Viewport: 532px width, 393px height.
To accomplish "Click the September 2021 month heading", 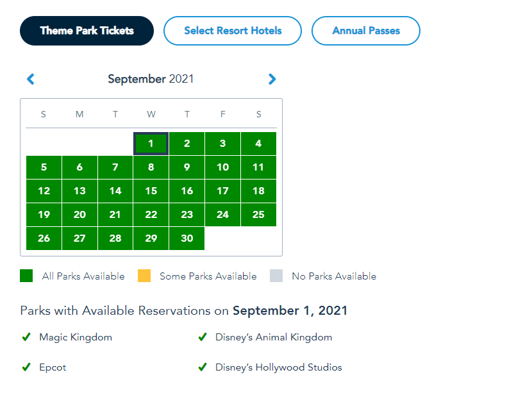I will pyautogui.click(x=151, y=79).
